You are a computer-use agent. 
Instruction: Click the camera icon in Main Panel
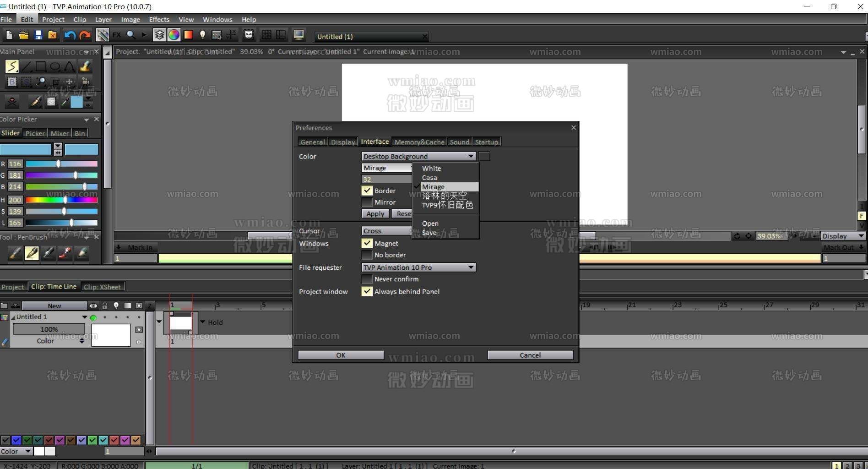tap(85, 82)
